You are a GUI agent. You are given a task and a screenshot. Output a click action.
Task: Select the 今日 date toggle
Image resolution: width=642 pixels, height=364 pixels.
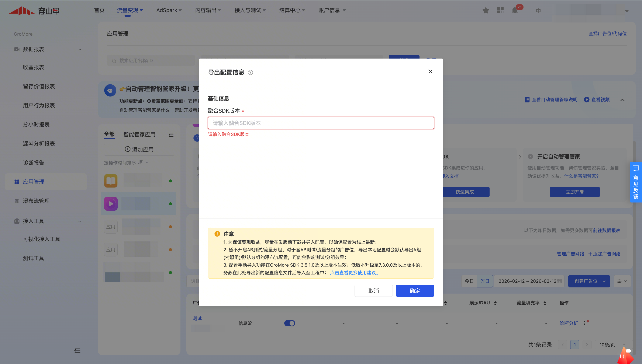click(x=469, y=281)
